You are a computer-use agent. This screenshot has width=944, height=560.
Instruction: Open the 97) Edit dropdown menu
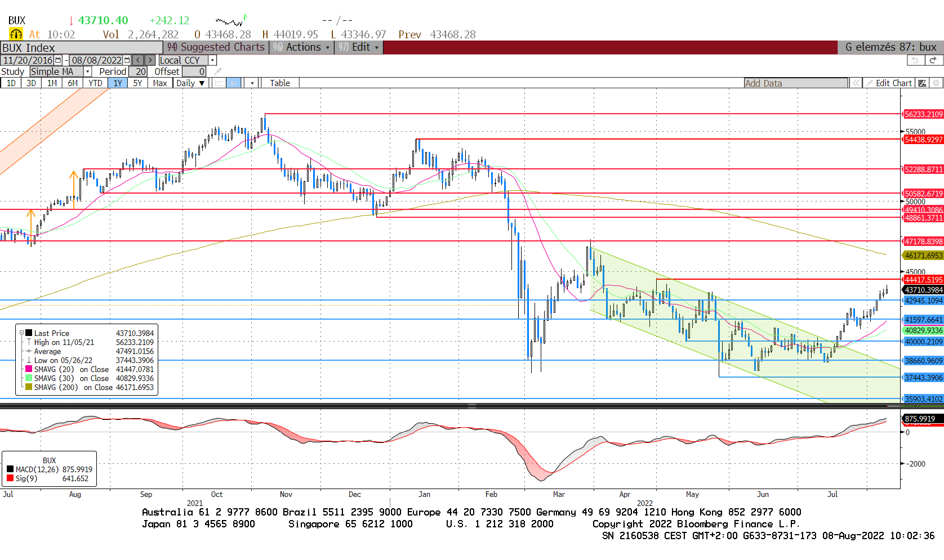click(x=359, y=47)
